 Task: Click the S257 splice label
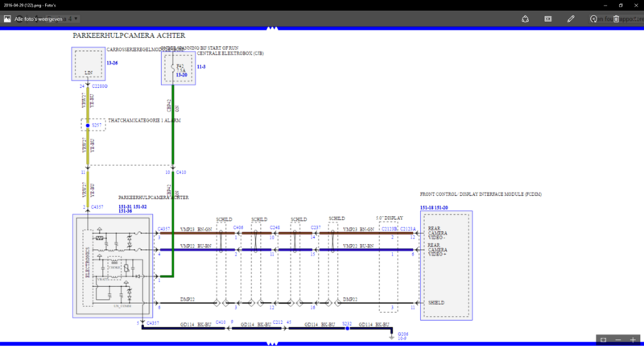coord(97,126)
